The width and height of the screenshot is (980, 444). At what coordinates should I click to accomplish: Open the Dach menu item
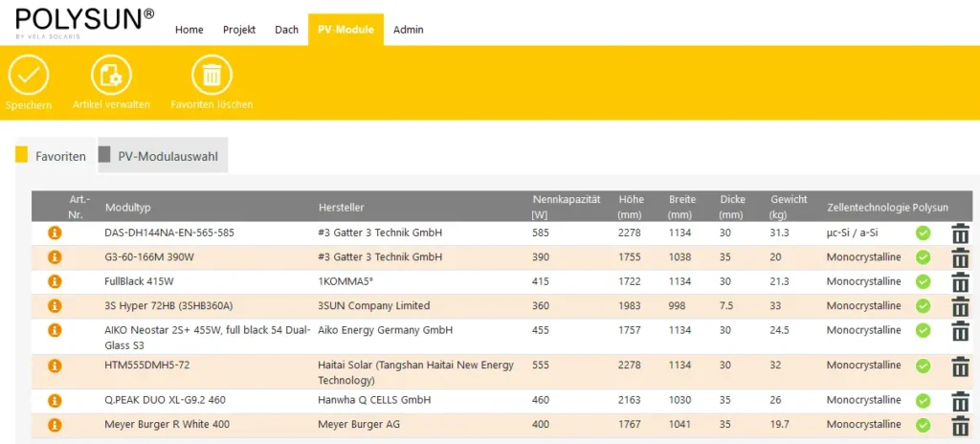click(x=286, y=30)
